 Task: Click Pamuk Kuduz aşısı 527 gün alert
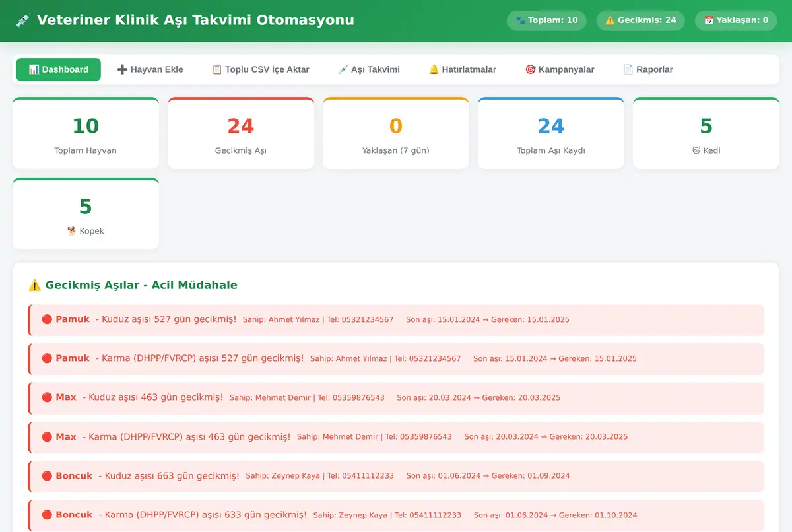[396, 319]
